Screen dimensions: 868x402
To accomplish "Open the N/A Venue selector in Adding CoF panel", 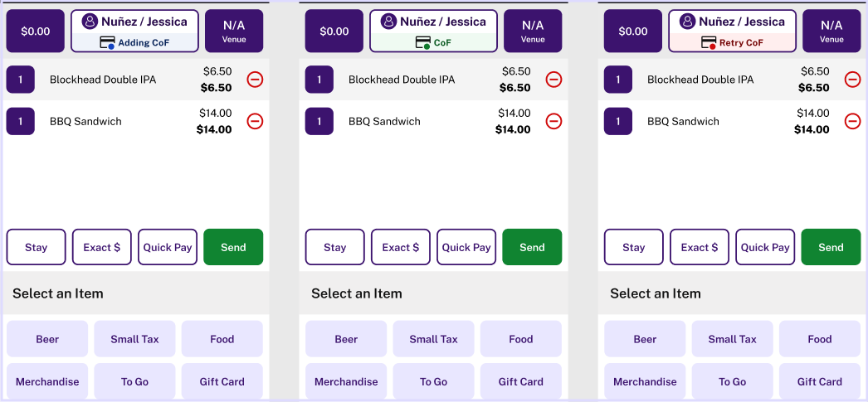I will tap(234, 31).
